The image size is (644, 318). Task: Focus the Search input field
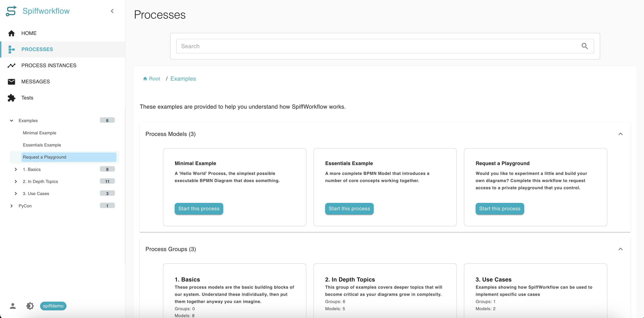tap(385, 46)
